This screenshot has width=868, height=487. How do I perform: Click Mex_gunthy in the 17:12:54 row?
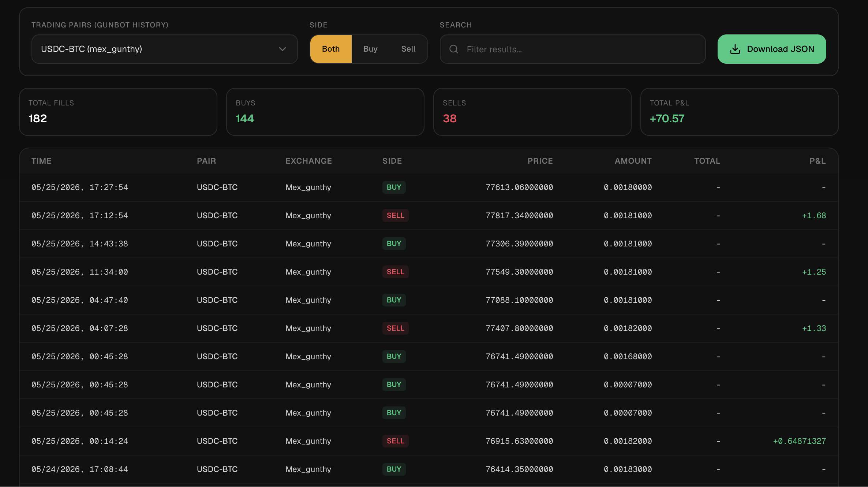pos(308,216)
